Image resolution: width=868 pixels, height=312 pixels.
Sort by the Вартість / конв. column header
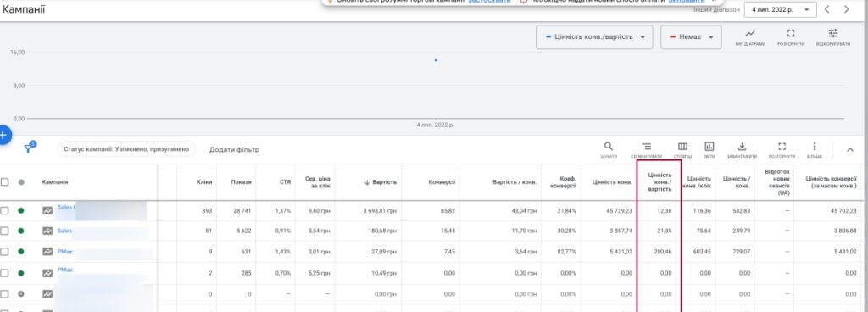[515, 182]
